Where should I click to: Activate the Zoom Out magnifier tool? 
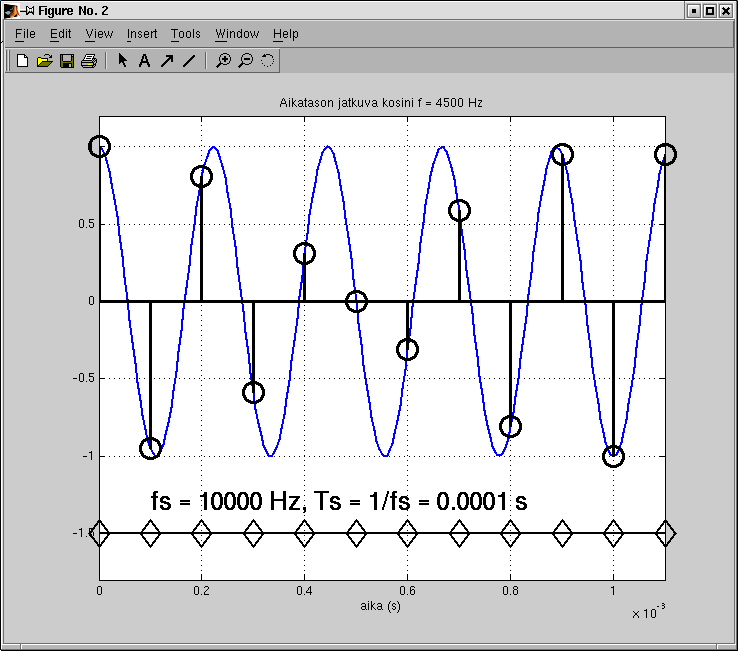tap(245, 61)
